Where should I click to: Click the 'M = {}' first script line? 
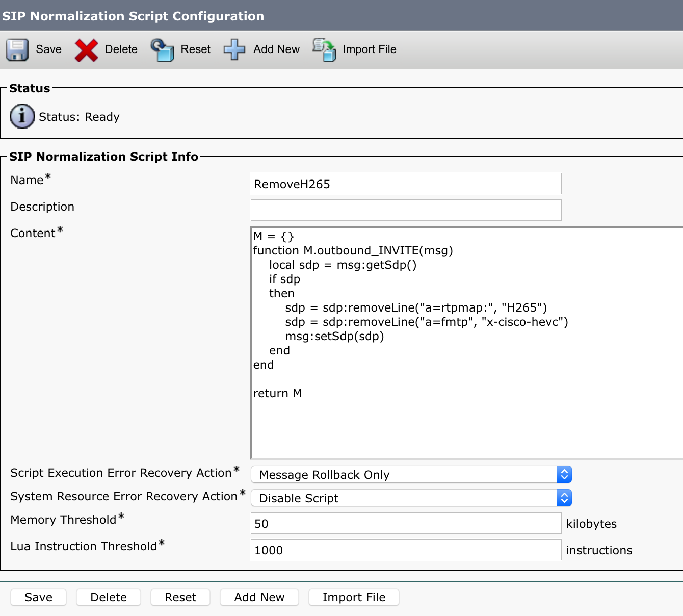tap(274, 236)
